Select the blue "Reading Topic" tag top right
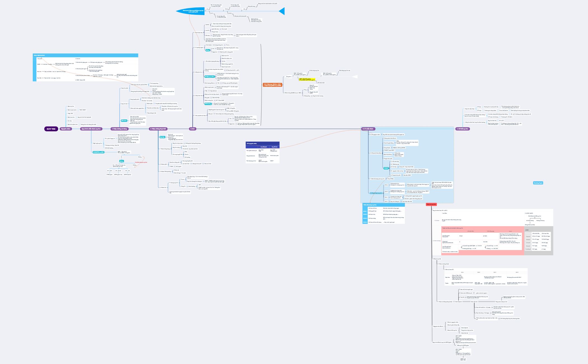 (538, 183)
